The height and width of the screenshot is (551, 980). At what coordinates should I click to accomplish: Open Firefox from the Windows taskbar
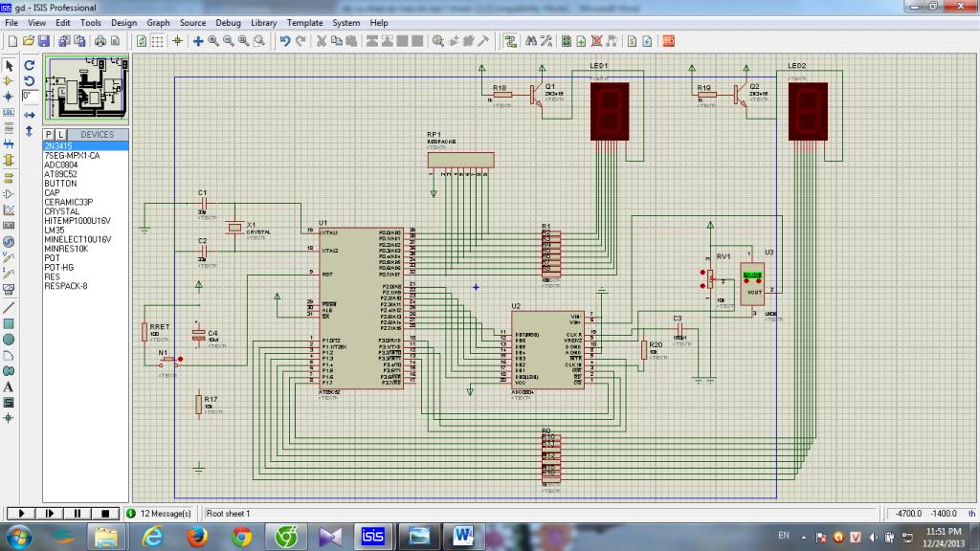pyautogui.click(x=196, y=537)
